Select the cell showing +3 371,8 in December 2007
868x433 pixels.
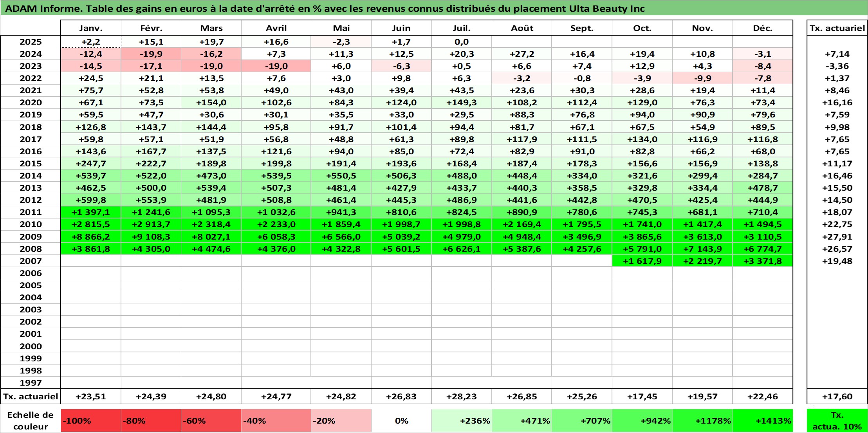763,261
